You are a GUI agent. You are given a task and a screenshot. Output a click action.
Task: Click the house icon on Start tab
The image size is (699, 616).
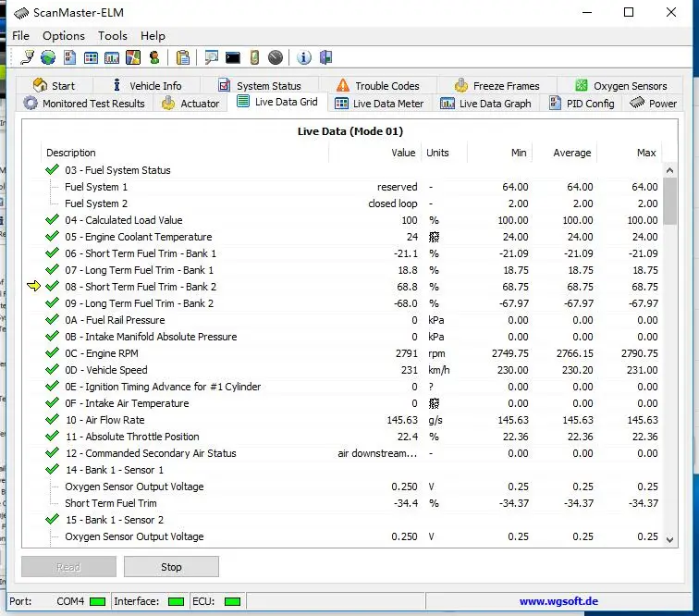(x=40, y=85)
